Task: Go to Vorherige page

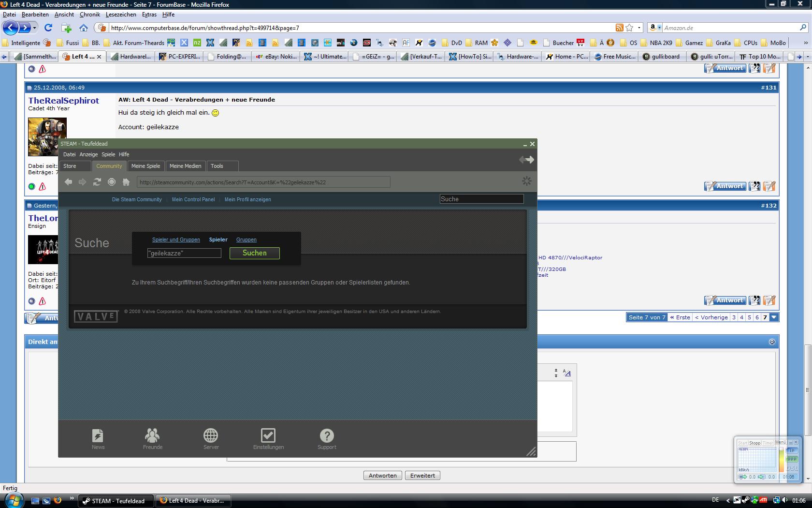Action: pyautogui.click(x=711, y=317)
